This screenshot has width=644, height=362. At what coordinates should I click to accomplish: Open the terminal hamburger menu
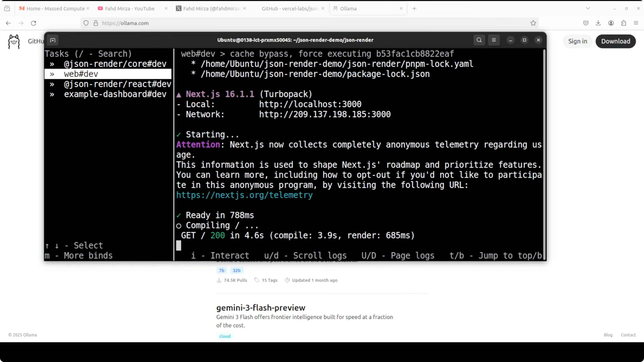pyautogui.click(x=494, y=40)
